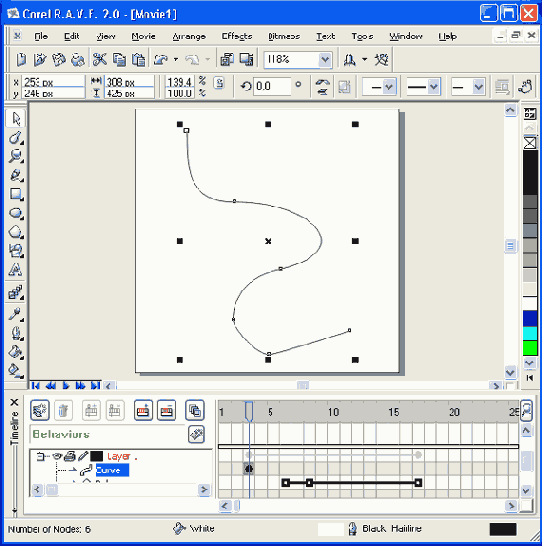The height and width of the screenshot is (546, 542).
Task: Toggle the Layer pencil editable icon
Action: click(x=83, y=456)
